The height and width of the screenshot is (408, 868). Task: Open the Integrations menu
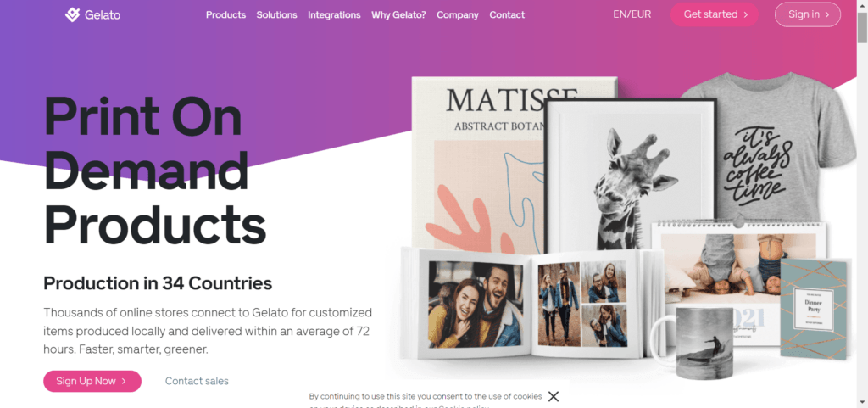[334, 15]
